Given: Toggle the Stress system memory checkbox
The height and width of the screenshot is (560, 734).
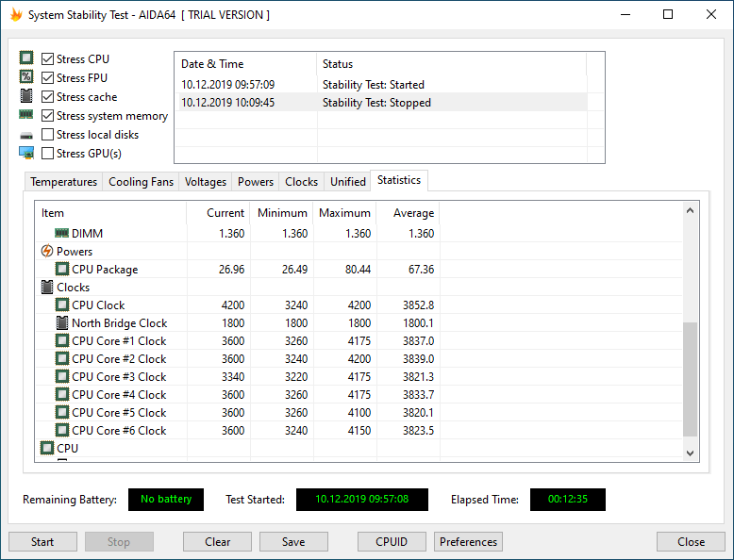Looking at the screenshot, I should (47, 116).
